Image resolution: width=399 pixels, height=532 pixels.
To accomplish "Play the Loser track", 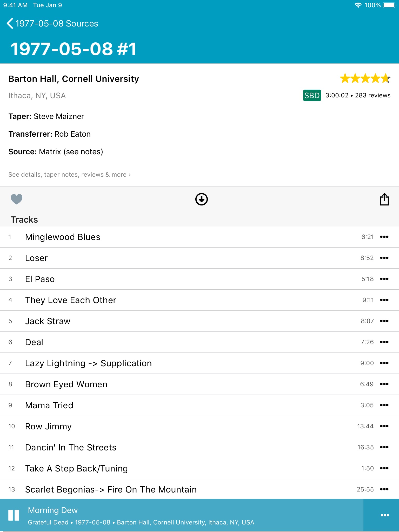I will (x=36, y=258).
